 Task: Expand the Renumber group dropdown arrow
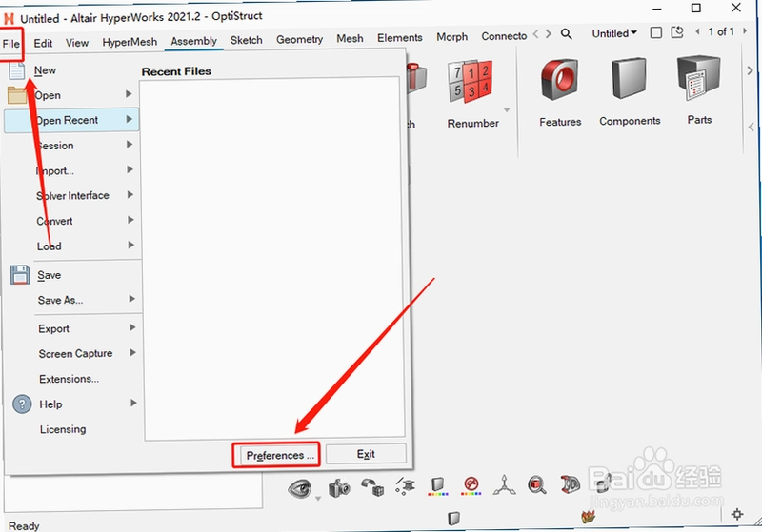[507, 110]
